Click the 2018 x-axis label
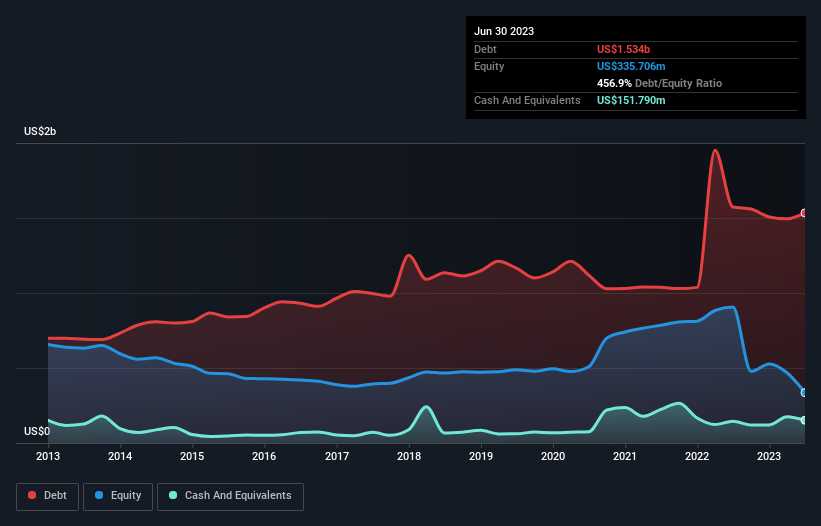Viewport: 821px width, 526px height. [409, 456]
